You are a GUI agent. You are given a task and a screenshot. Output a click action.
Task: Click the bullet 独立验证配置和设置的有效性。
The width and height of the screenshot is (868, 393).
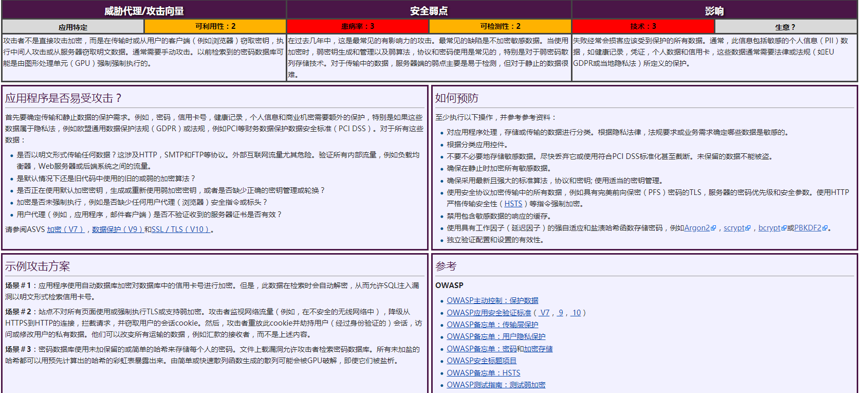[496, 240]
